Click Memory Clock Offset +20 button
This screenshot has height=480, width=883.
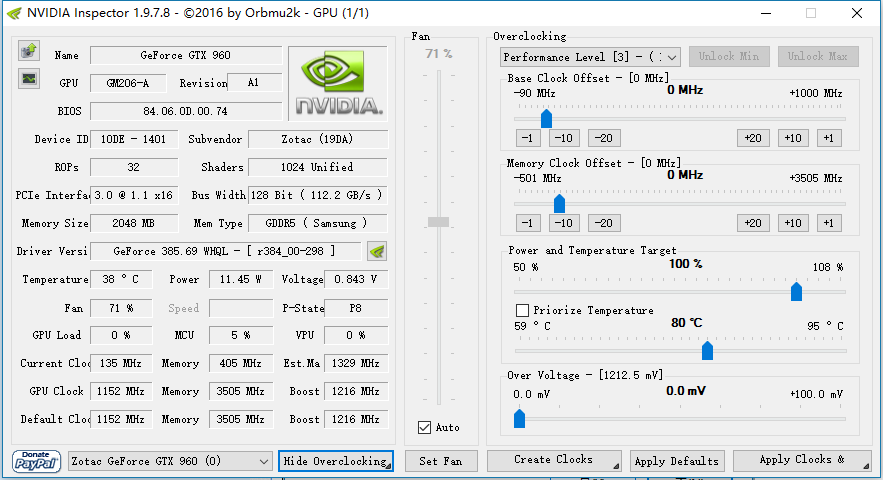pos(753,223)
